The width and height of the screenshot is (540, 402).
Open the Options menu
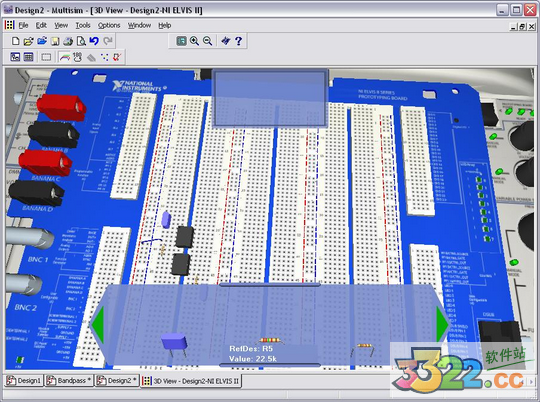point(109,25)
